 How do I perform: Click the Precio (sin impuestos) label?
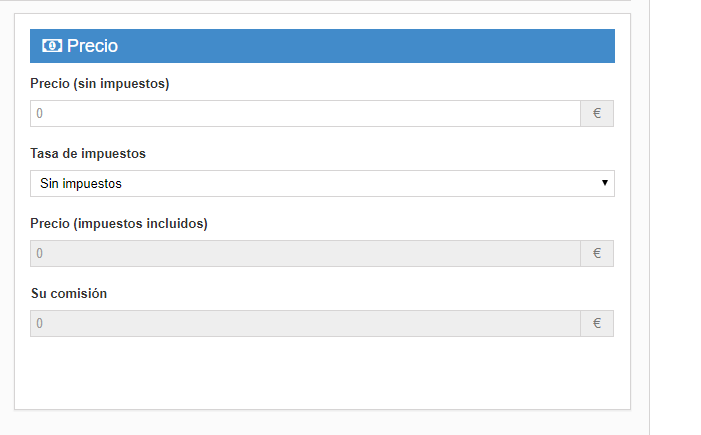tap(100, 84)
